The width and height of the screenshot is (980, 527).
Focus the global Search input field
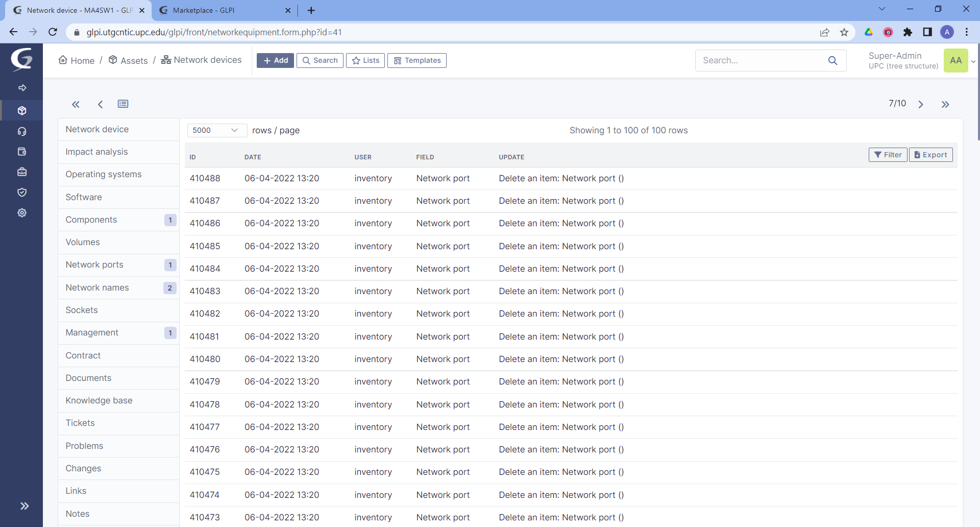761,60
